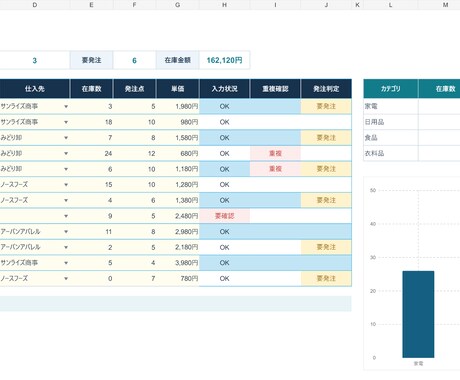Select 要発注 cell in the 780円 row

pos(326,279)
